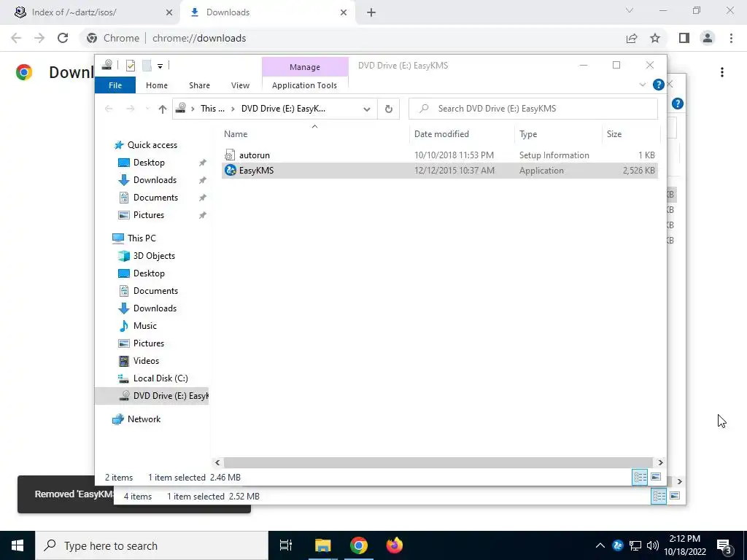747x560 pixels.
Task: Open pinned Documents under Quick access
Action: click(x=155, y=198)
